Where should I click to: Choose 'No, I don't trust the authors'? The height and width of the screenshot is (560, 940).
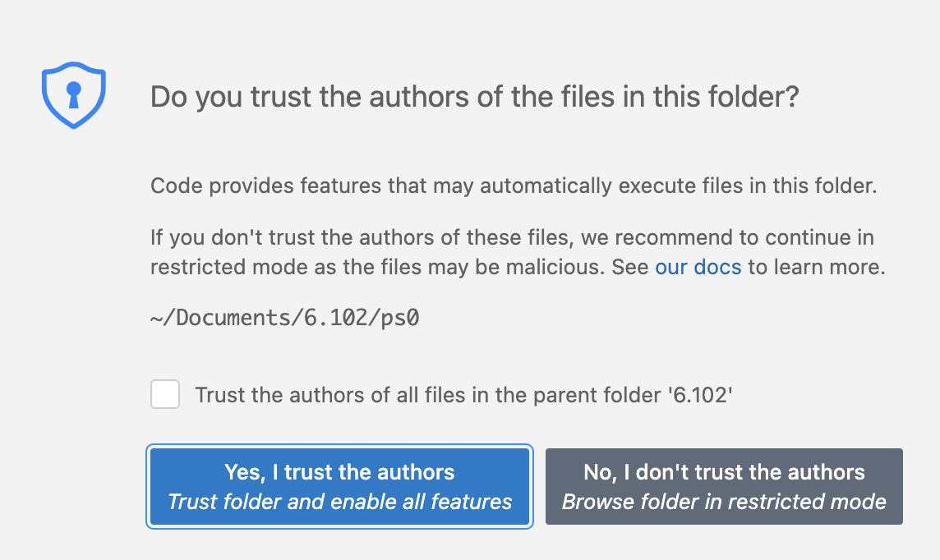click(723, 486)
